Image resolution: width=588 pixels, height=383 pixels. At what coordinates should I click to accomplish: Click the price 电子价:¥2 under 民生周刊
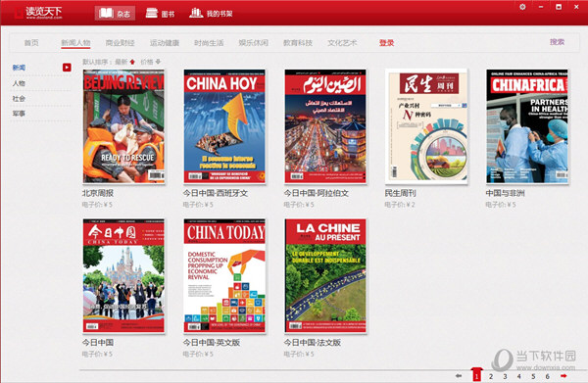pos(400,205)
